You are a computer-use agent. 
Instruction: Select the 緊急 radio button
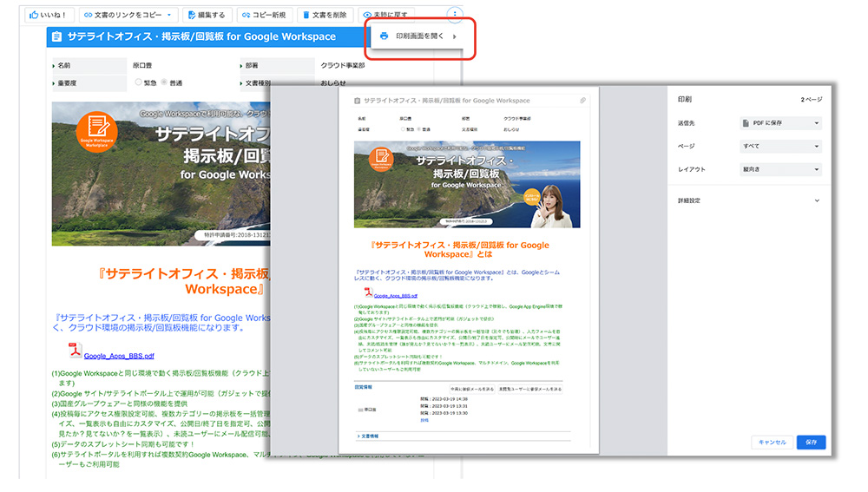point(138,82)
